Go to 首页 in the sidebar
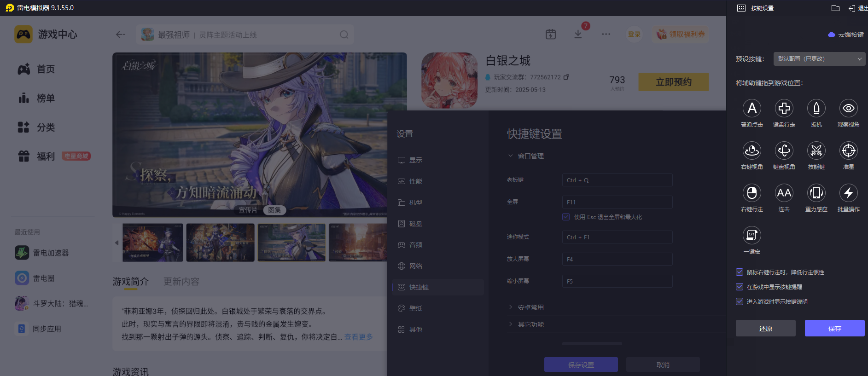Screen dimensions: 868x376 (37, 69)
